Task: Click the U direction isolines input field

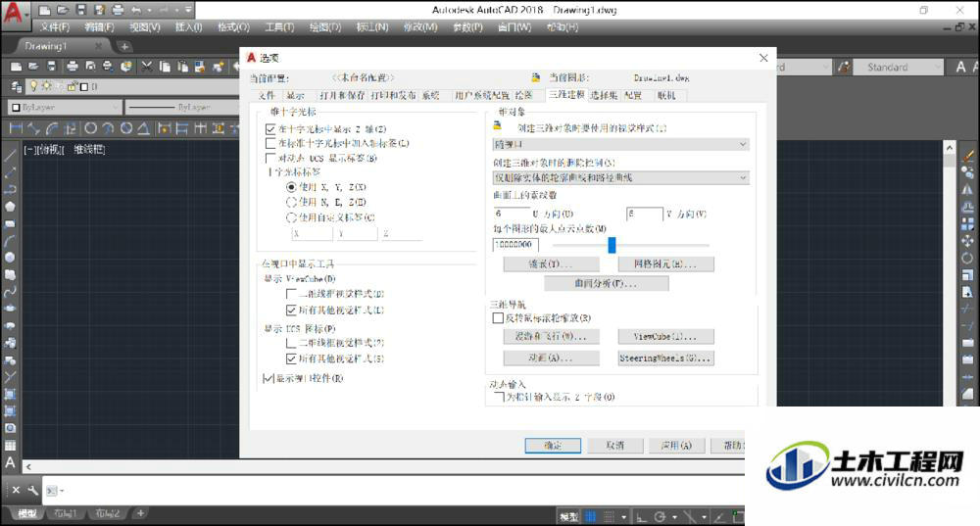Action: (x=511, y=214)
